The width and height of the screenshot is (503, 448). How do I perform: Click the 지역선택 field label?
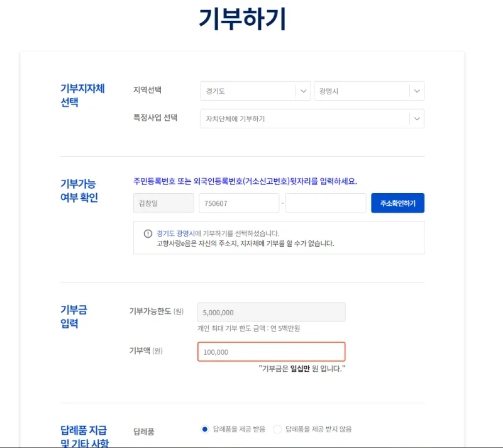coord(147,90)
